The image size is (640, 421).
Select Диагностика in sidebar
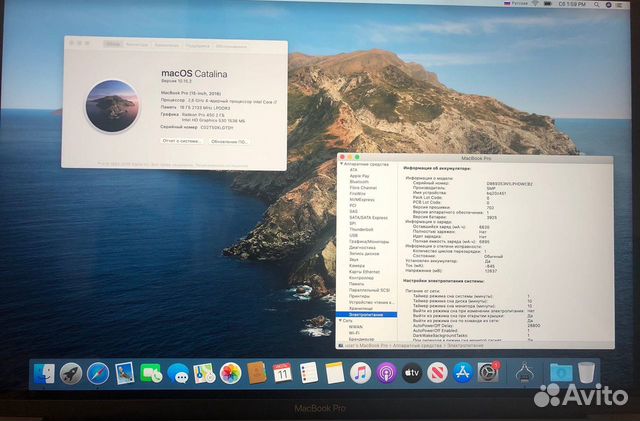point(362,247)
